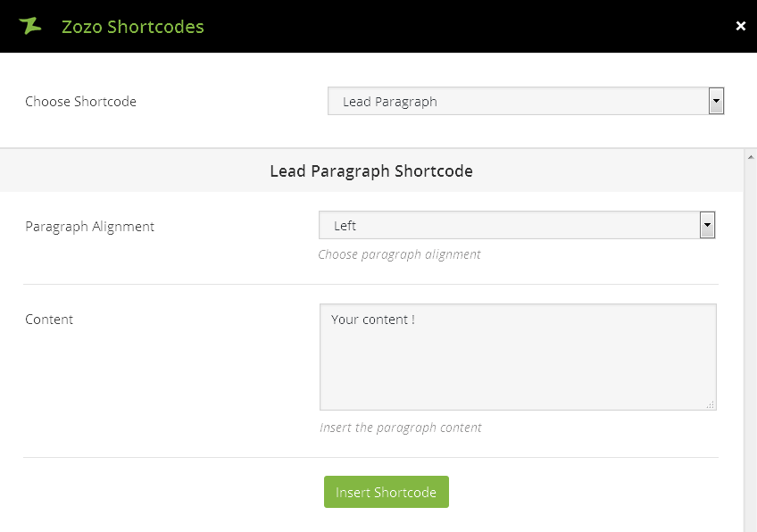Click the arrow on the Left alignment dropdown
The height and width of the screenshot is (532, 757).
coord(707,226)
